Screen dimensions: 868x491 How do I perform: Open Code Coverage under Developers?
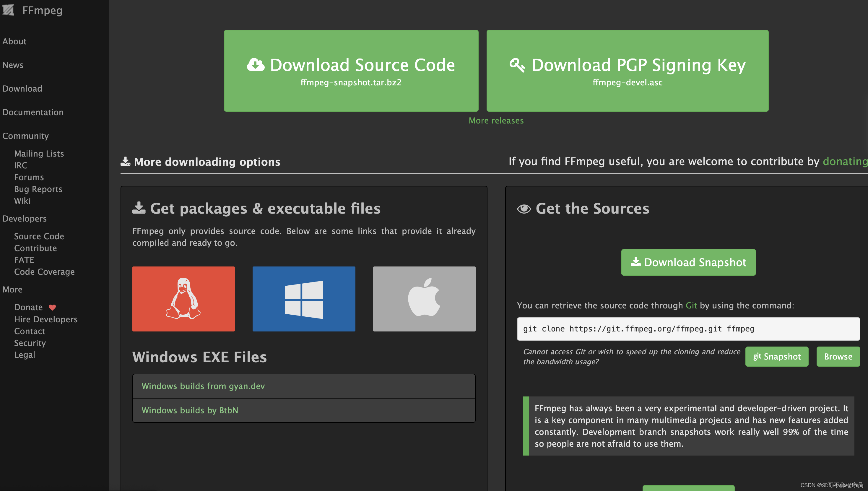tap(44, 272)
